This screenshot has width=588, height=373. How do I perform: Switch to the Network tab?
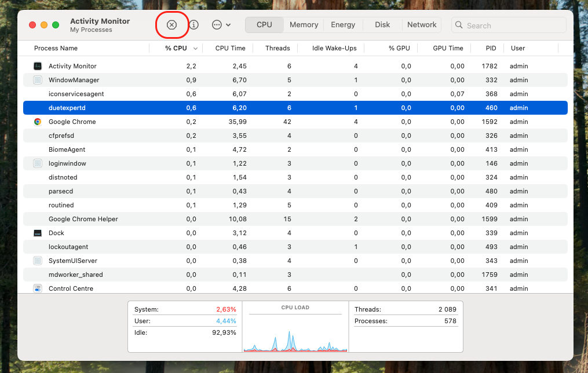pos(422,25)
